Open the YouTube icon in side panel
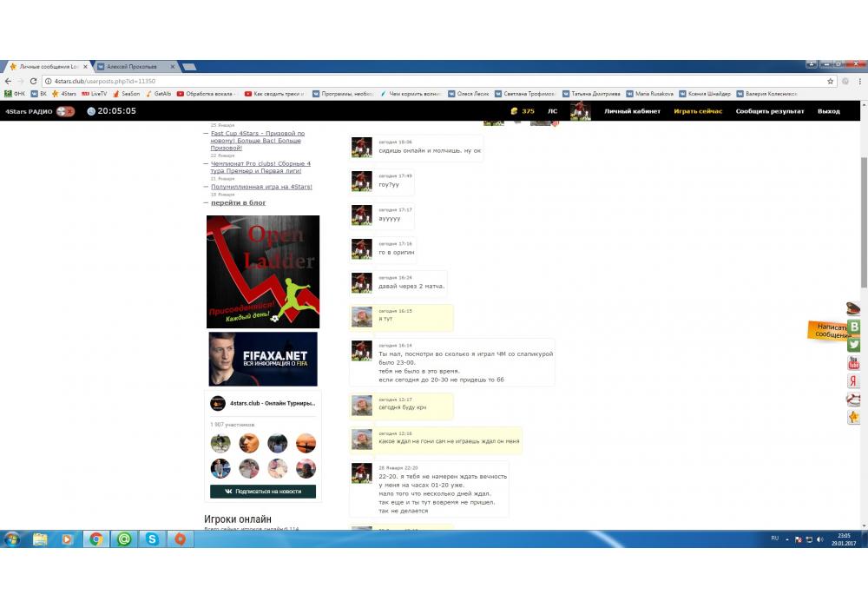 pos(854,363)
